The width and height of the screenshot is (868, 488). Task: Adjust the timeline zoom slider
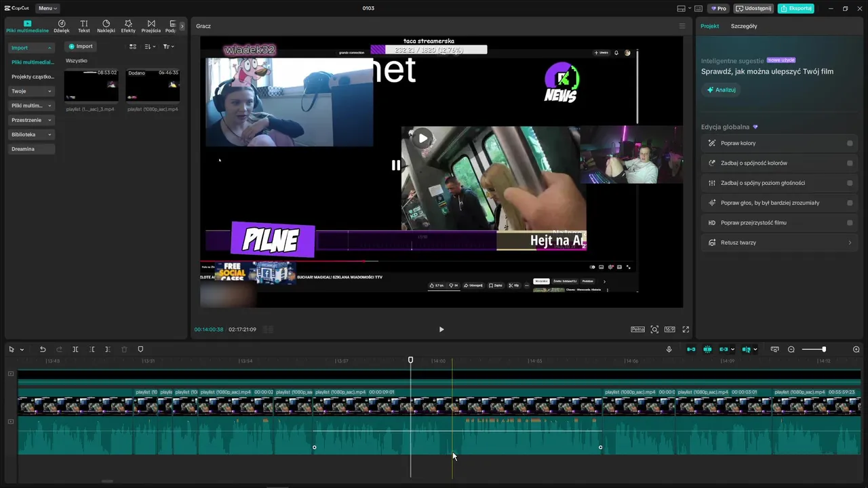824,349
